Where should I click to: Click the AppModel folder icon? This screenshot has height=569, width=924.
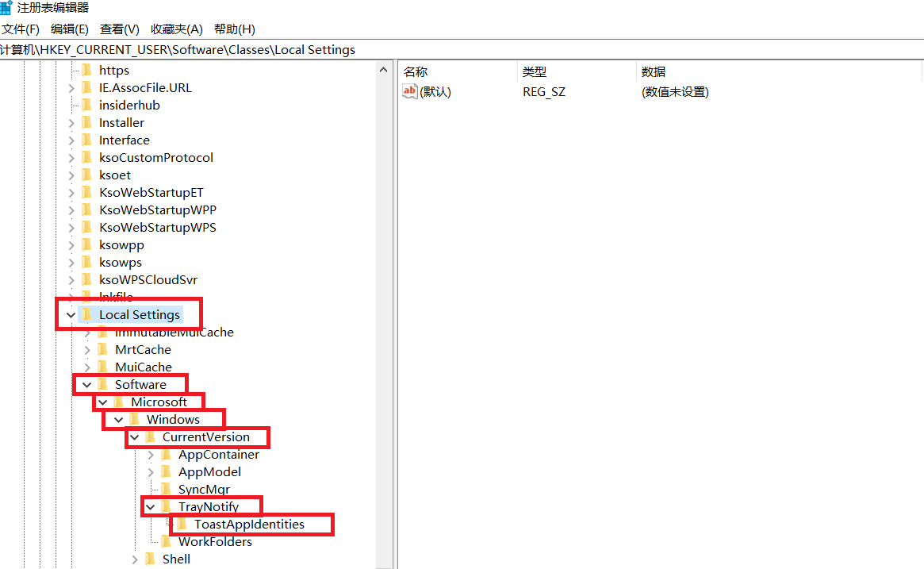[166, 471]
